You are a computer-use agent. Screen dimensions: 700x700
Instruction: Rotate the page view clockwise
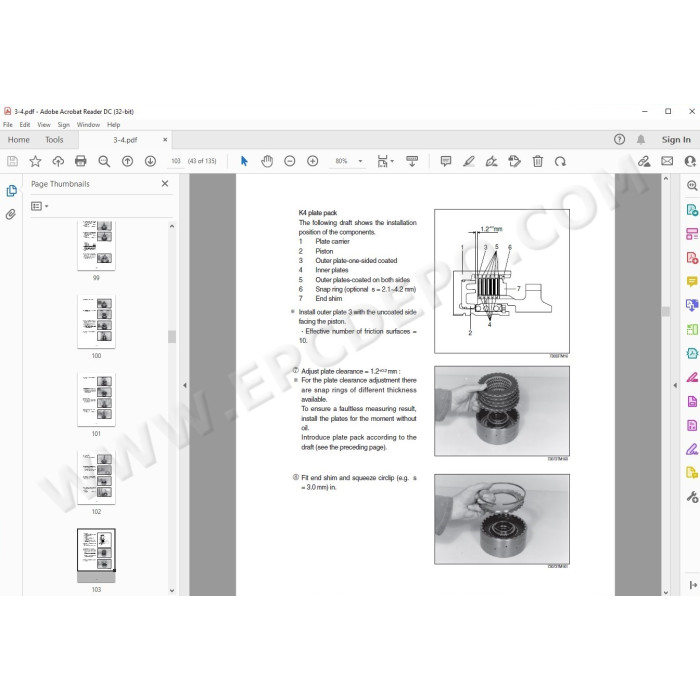click(x=560, y=161)
